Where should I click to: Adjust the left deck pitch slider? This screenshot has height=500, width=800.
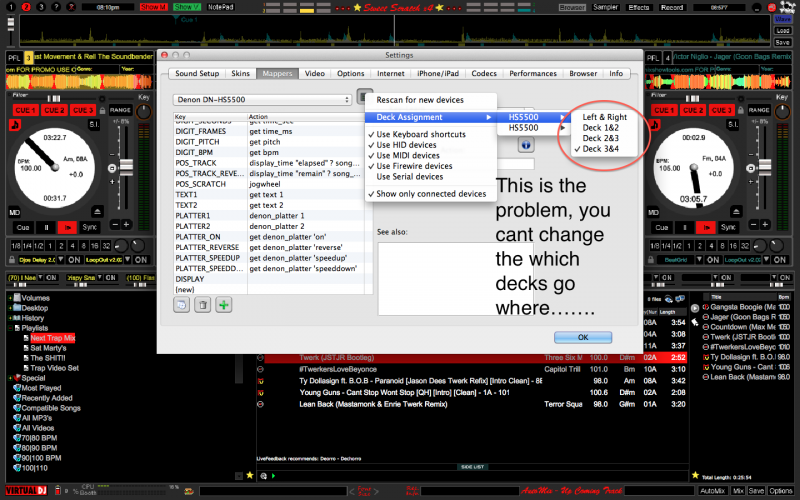126,166
